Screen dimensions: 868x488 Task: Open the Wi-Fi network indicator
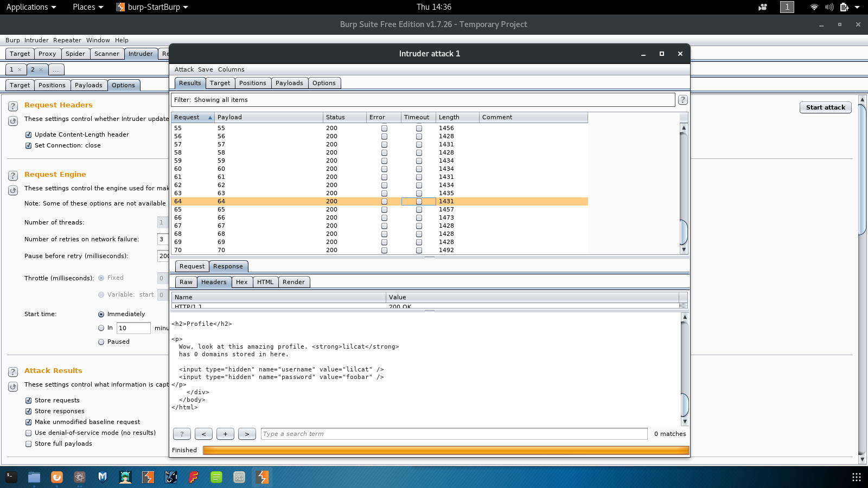click(814, 7)
